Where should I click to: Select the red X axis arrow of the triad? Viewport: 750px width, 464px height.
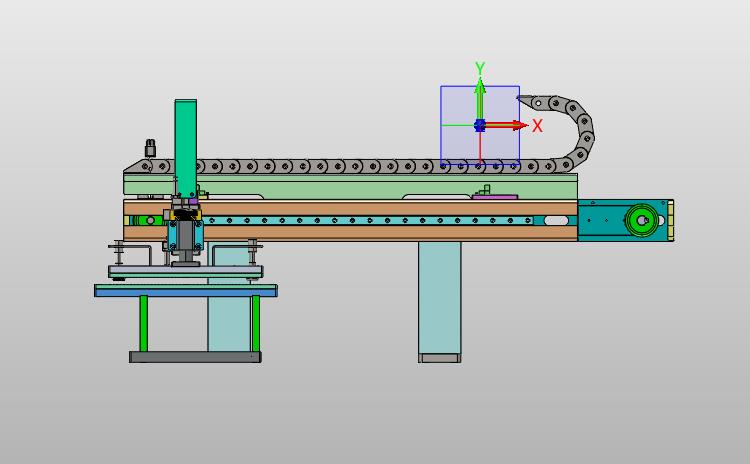[x=506, y=125]
